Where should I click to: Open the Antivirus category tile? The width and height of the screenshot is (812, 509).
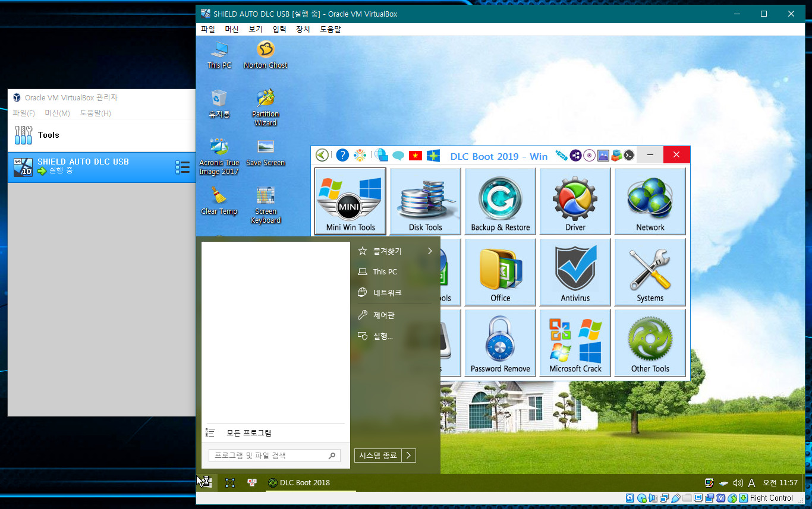click(575, 272)
